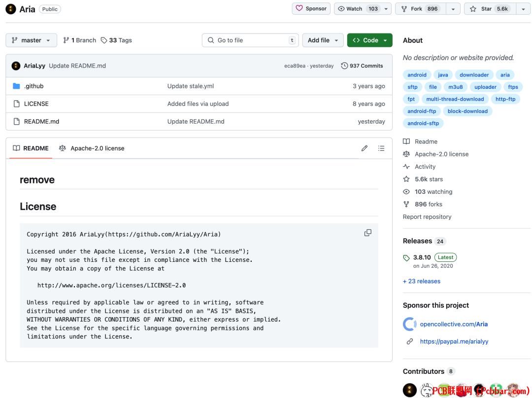Select the android topic tag
This screenshot has width=532, height=398.
[417, 75]
